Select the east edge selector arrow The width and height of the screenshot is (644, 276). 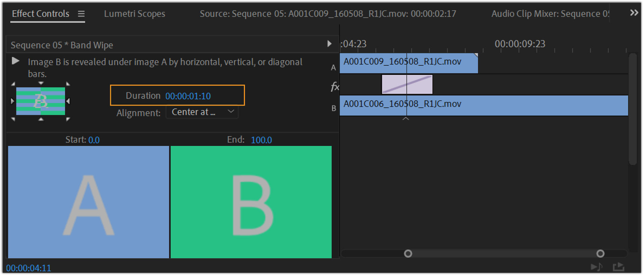click(x=68, y=101)
